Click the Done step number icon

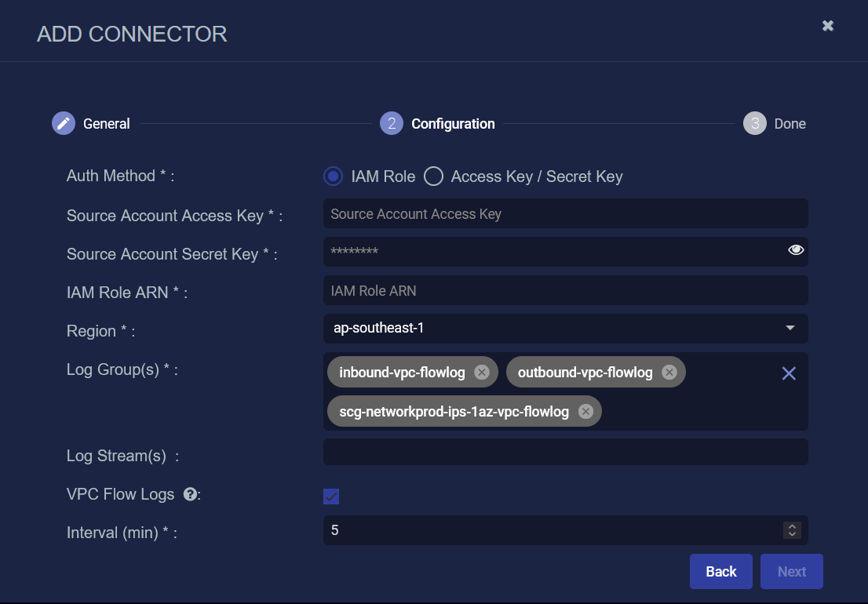754,123
